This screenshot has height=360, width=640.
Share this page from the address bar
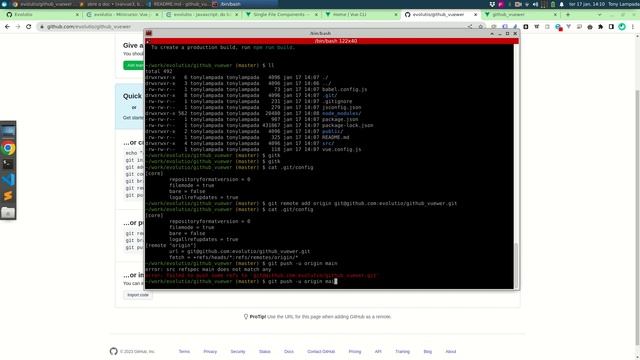(x=470, y=27)
